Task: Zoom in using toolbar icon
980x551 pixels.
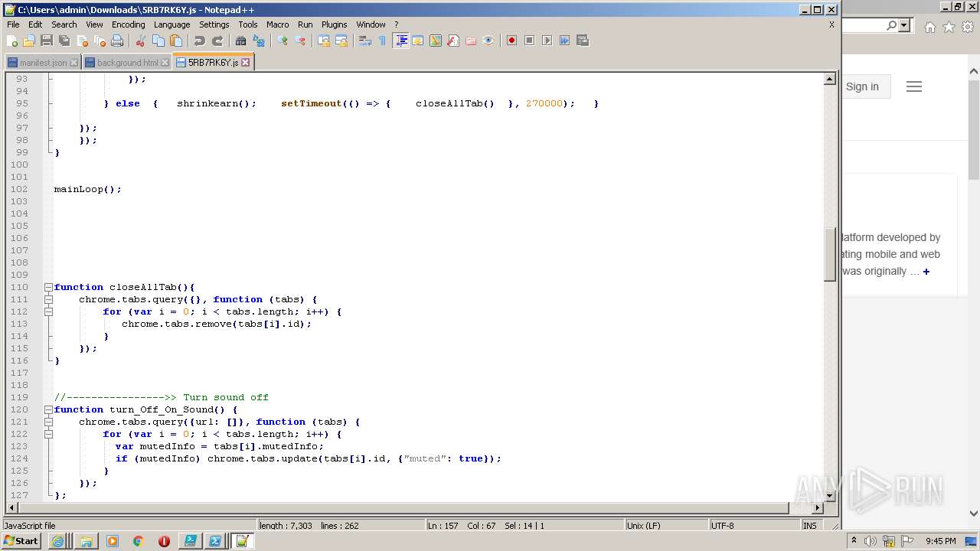Action: click(x=283, y=41)
